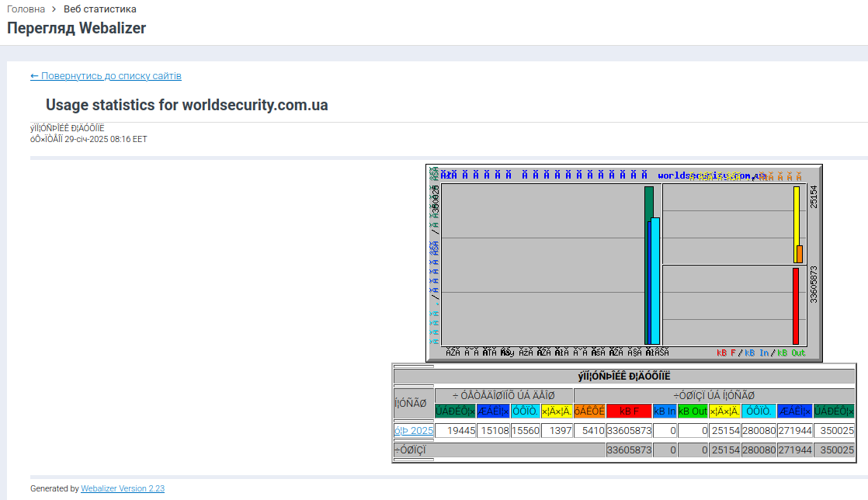868x500 pixels.
Task: Click the breadcrumb chevron separator
Action: 54,9
